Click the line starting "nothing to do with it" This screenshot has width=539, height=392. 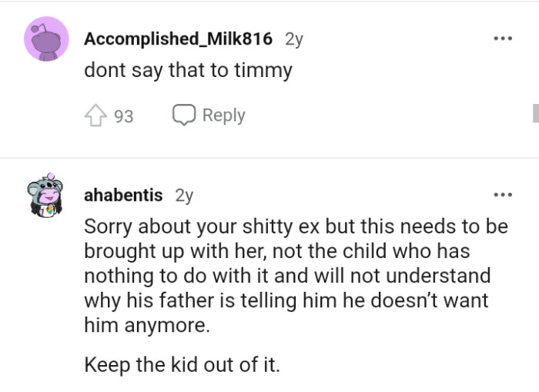click(x=286, y=276)
